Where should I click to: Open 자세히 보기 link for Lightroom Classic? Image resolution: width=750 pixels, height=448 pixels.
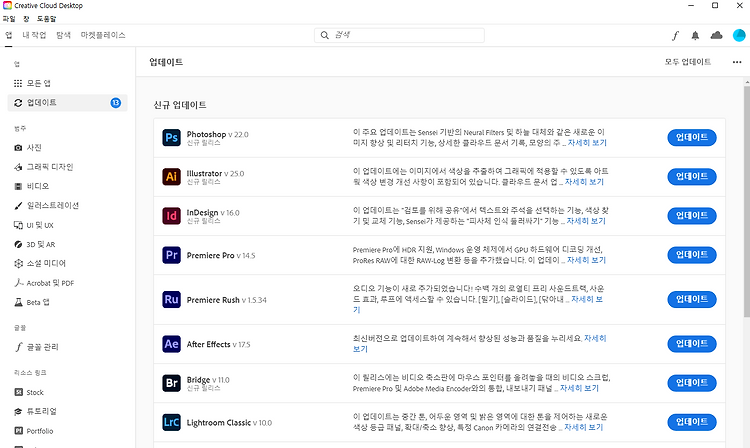(x=584, y=427)
